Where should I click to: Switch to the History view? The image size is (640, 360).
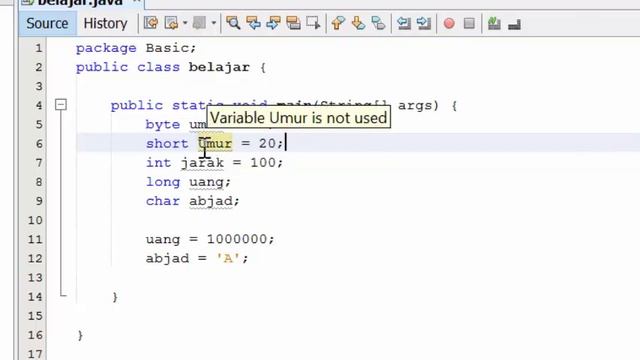point(105,23)
